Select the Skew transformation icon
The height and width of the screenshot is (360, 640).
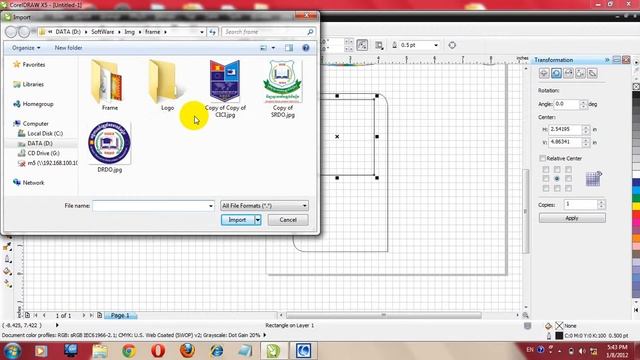593,73
